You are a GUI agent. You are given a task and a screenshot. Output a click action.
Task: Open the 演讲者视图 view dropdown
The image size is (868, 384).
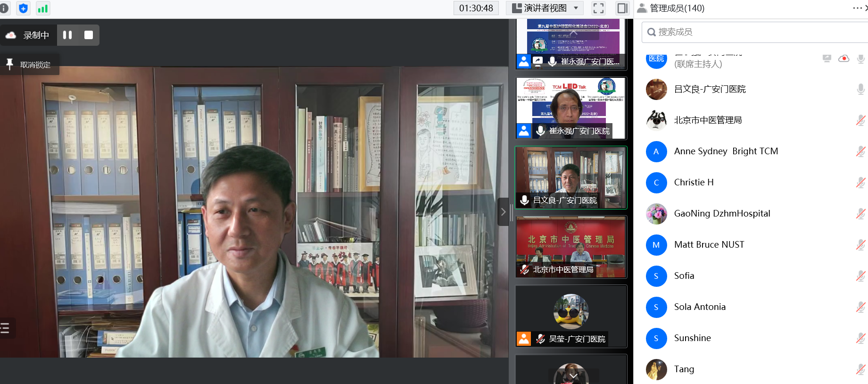click(x=545, y=8)
